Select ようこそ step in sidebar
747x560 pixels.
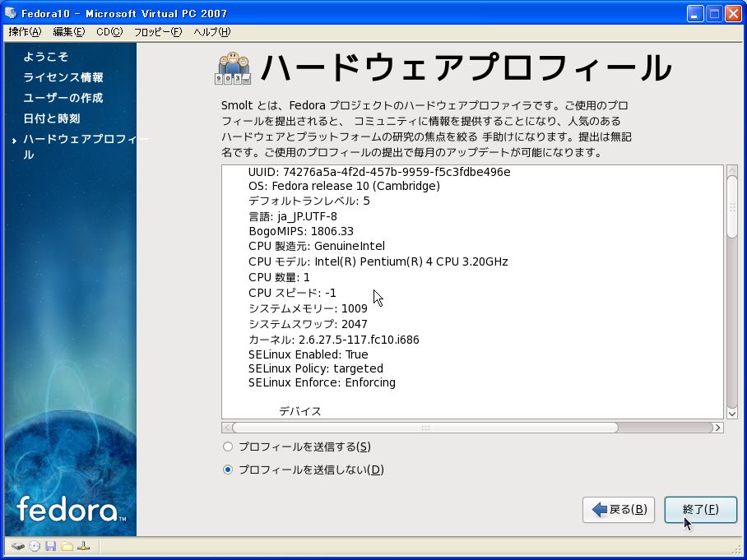pyautogui.click(x=46, y=57)
